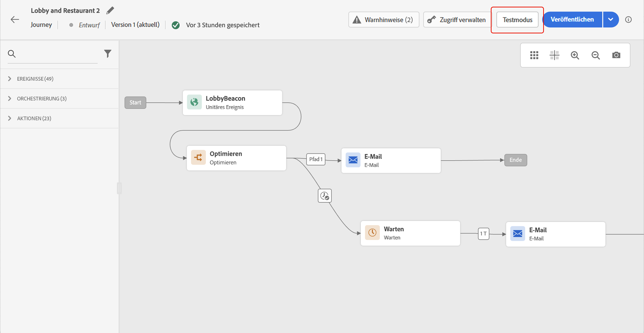This screenshot has width=644, height=333.
Task: Click the alignment guides icon
Action: coord(554,55)
